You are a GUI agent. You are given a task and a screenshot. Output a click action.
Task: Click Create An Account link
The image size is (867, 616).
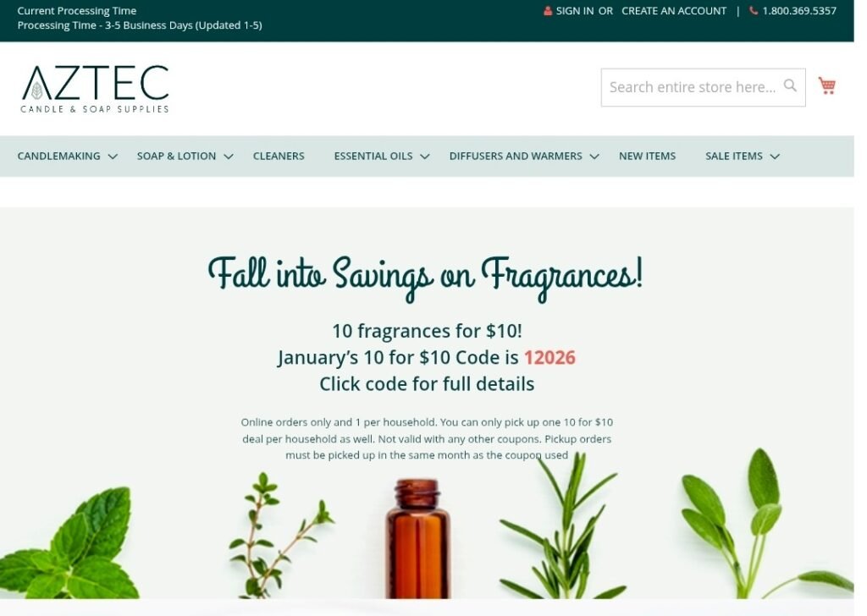pyautogui.click(x=673, y=10)
